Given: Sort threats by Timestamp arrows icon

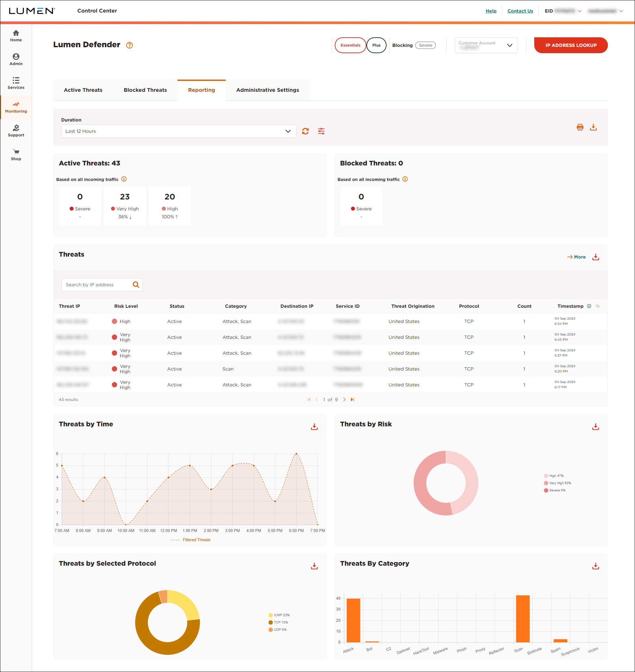Looking at the screenshot, I should (598, 306).
